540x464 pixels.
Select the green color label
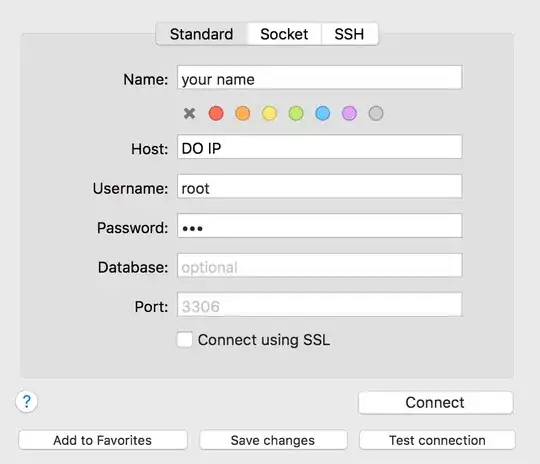click(x=296, y=113)
